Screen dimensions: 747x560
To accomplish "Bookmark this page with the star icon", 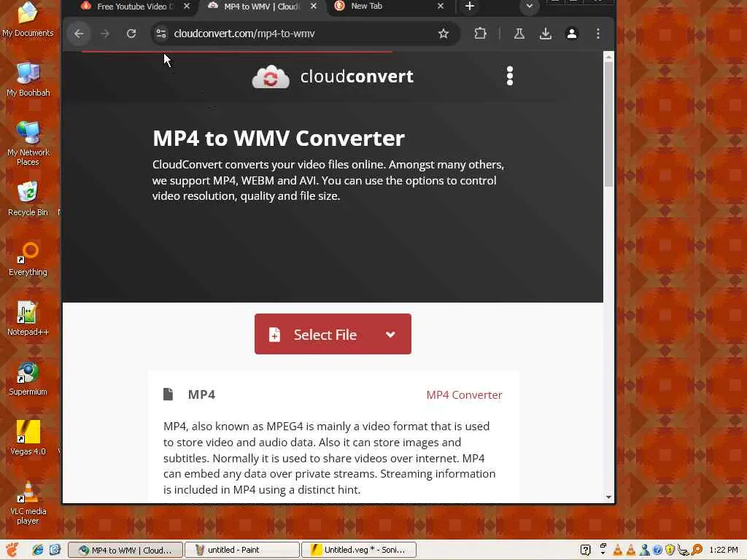I will point(444,34).
